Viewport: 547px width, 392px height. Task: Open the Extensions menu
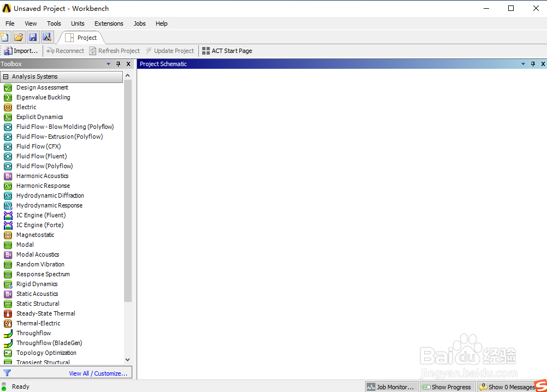pos(109,23)
